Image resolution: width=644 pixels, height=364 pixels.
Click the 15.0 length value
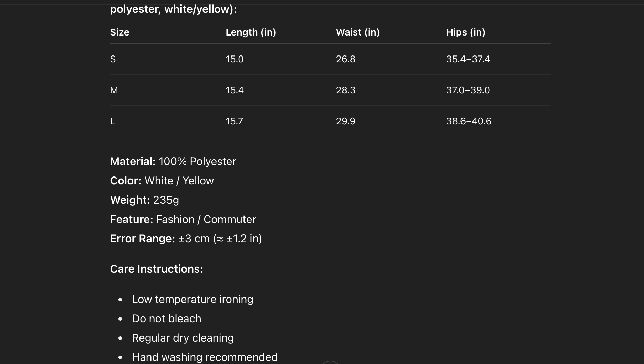click(x=235, y=59)
